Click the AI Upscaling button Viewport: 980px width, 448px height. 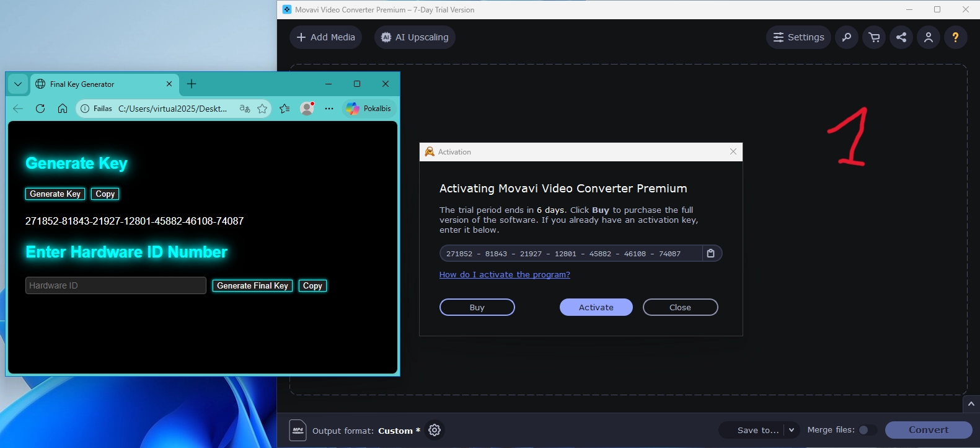(x=415, y=37)
